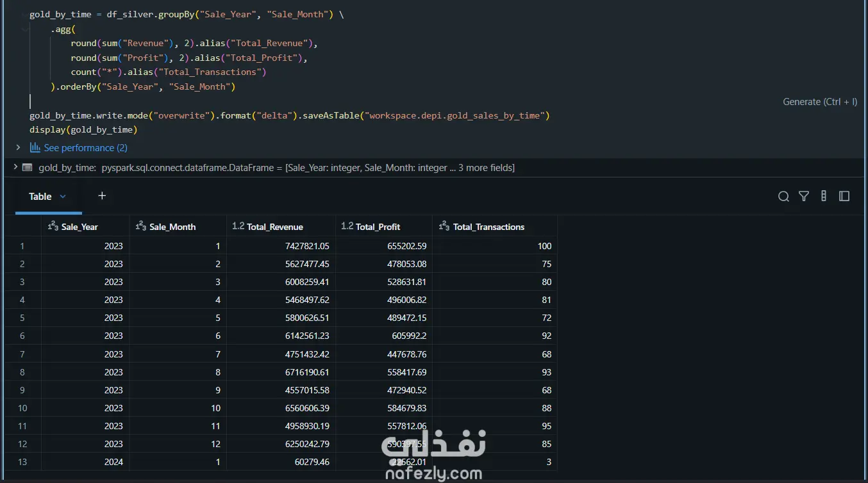This screenshot has height=483, width=868.
Task: Open the table options kebab menu
Action: point(824,197)
